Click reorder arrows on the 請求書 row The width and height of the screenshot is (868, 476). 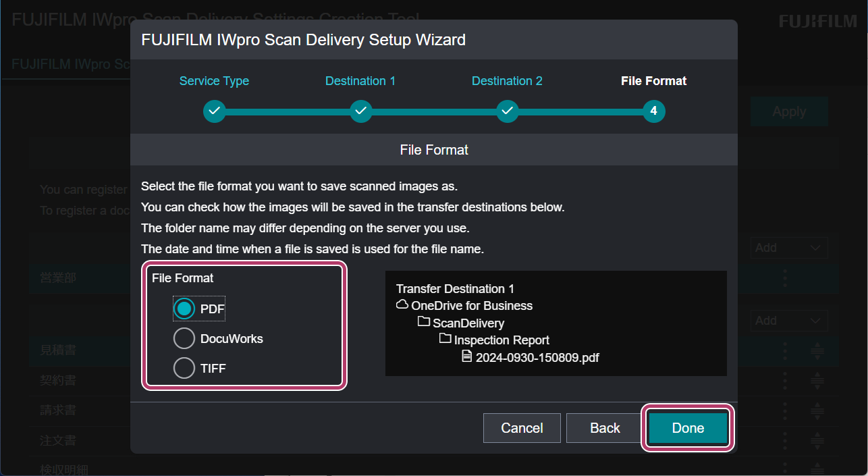tap(817, 411)
